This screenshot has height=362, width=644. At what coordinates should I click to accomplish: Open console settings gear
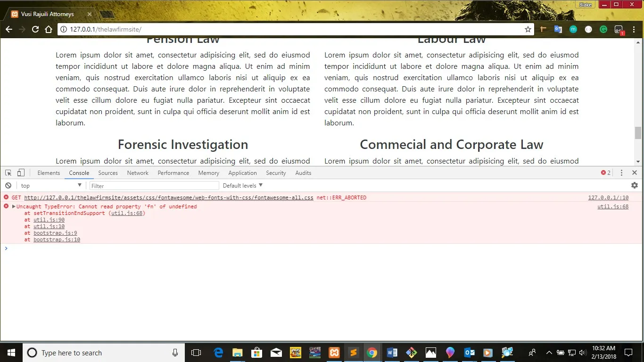(x=635, y=186)
